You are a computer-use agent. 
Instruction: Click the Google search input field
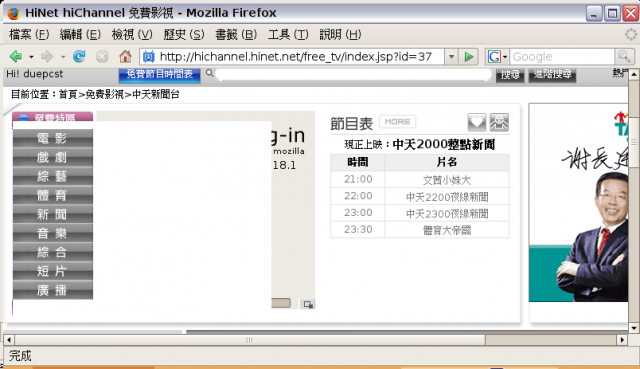click(562, 57)
